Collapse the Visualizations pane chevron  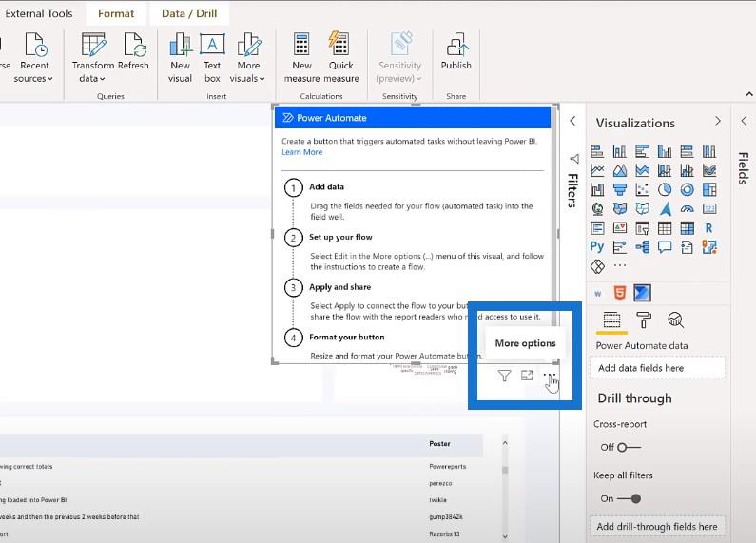point(717,121)
